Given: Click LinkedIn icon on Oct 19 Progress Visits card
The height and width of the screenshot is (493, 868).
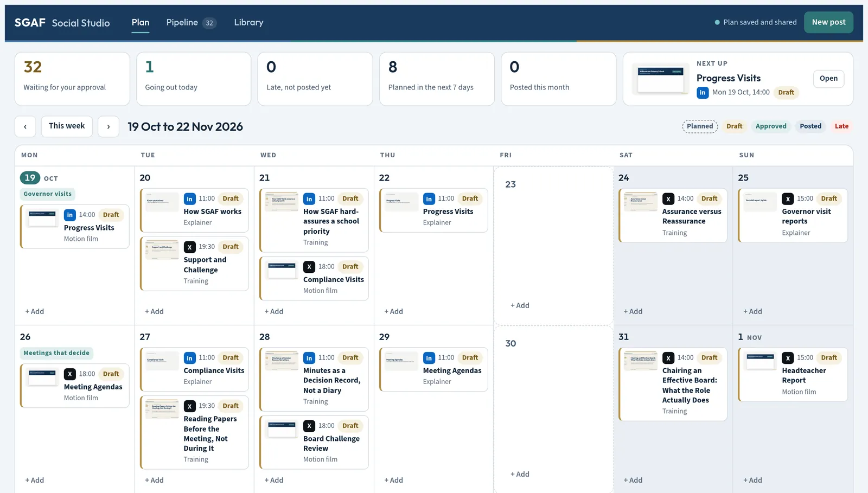Looking at the screenshot, I should (x=70, y=215).
